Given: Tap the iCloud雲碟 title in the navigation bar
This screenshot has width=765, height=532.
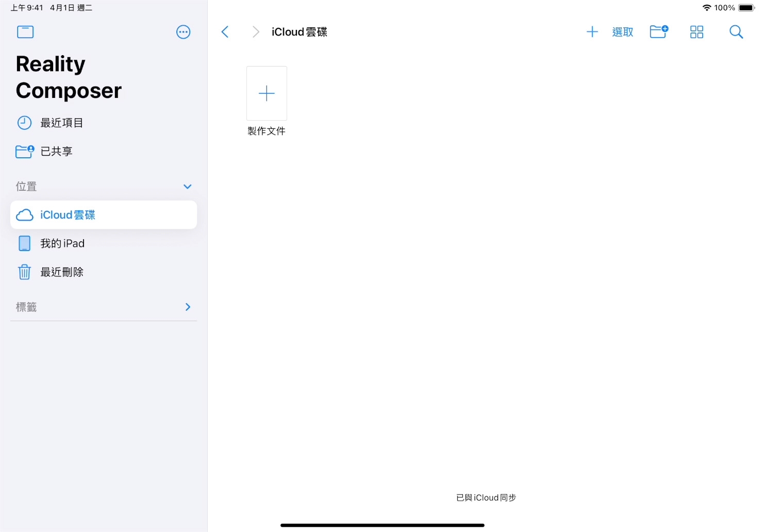Looking at the screenshot, I should click(300, 32).
